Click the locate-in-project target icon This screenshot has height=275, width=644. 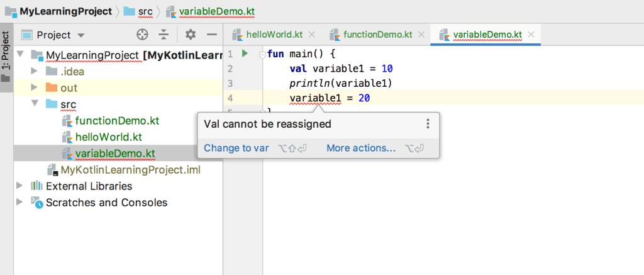click(x=143, y=35)
